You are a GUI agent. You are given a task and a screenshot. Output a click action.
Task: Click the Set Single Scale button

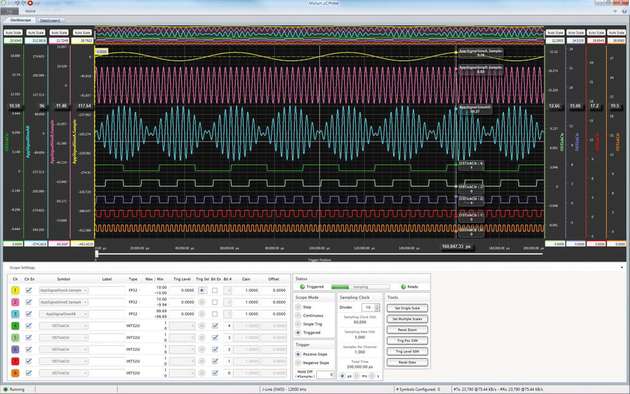[x=407, y=308]
